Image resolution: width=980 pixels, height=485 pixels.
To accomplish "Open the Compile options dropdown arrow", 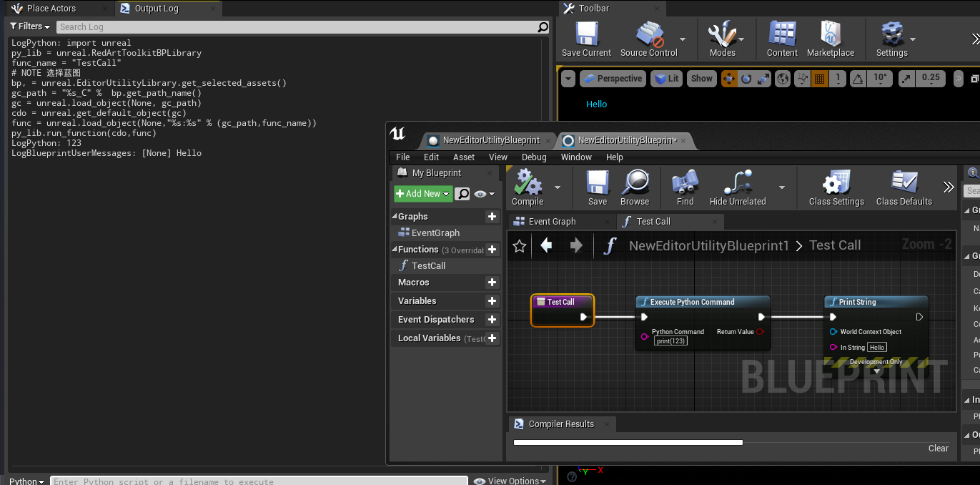I will click(558, 187).
